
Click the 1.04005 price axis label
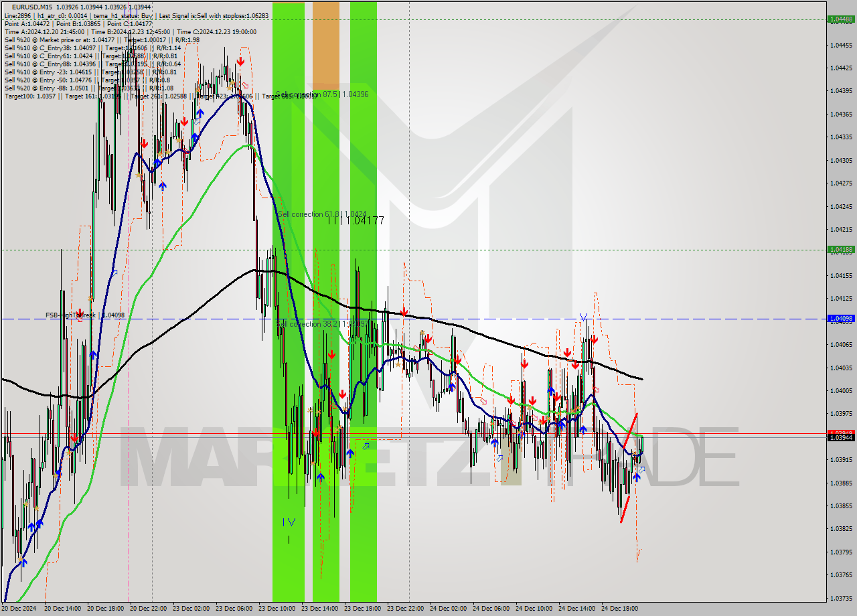841,390
